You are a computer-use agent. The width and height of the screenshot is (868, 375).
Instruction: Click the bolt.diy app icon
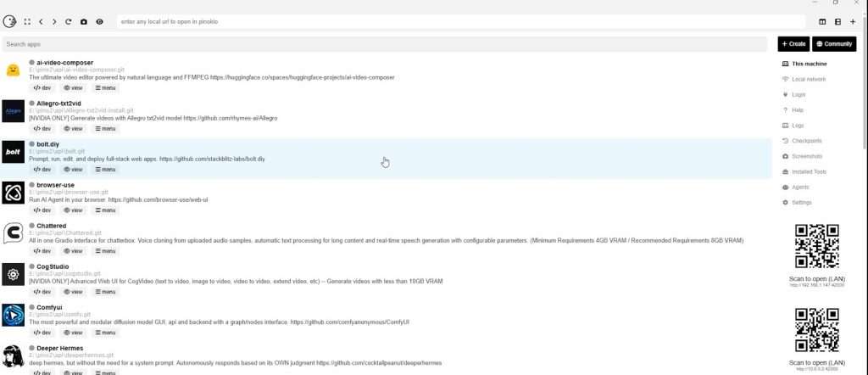pos(14,152)
